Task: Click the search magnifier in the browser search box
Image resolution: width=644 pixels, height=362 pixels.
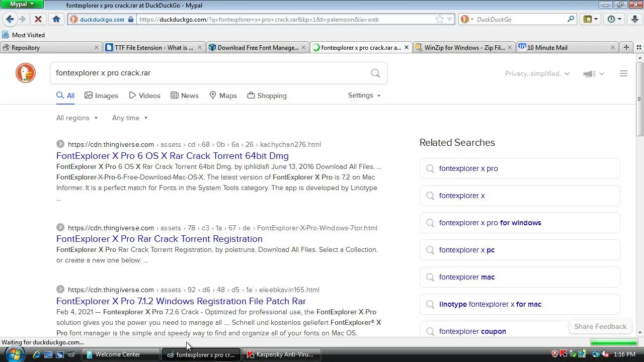Action: coord(571,19)
